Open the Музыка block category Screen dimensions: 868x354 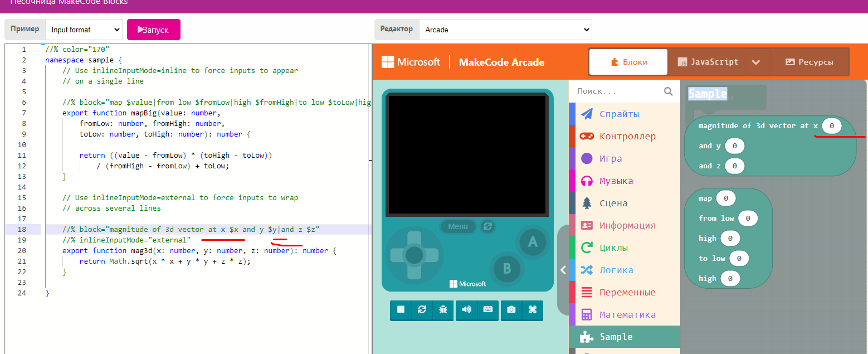[625, 181]
